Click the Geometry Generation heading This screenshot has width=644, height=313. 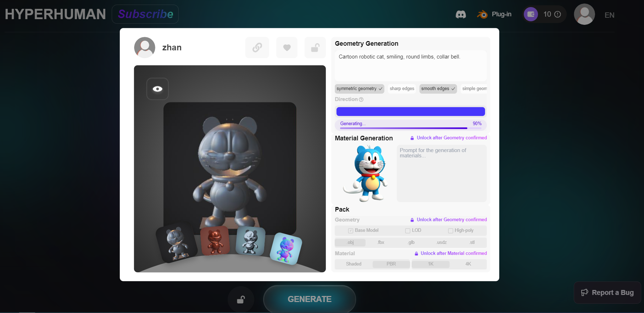coord(367,44)
